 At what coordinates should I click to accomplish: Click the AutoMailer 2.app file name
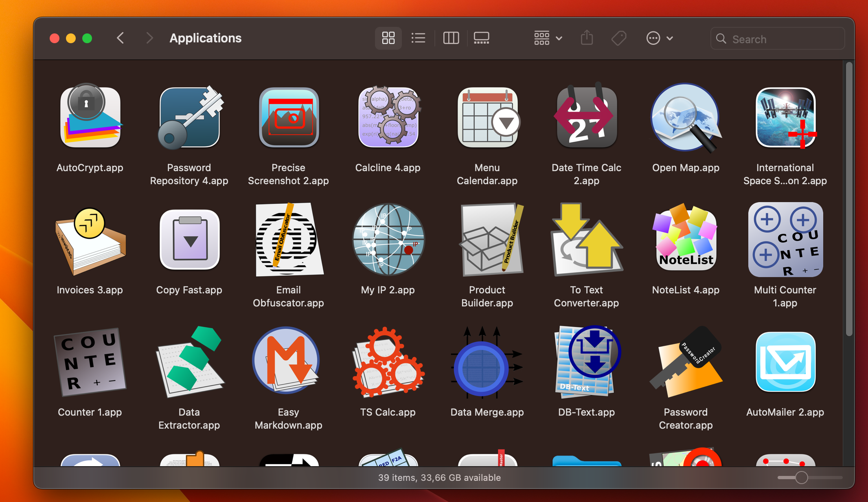click(785, 412)
